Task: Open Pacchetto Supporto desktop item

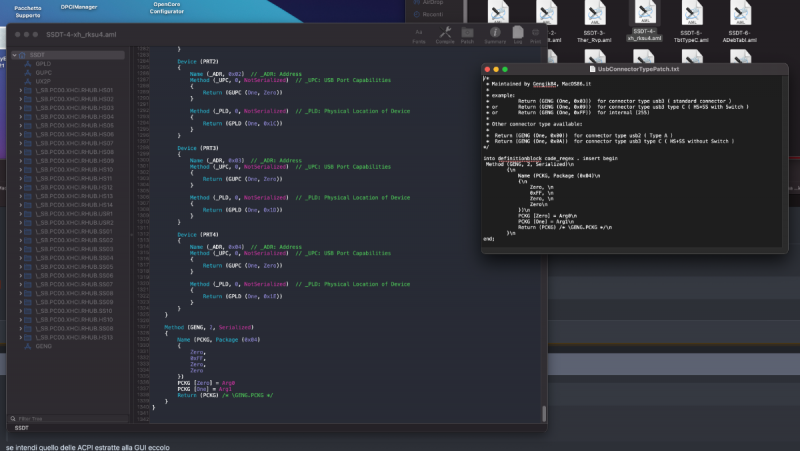Action: click(x=28, y=12)
